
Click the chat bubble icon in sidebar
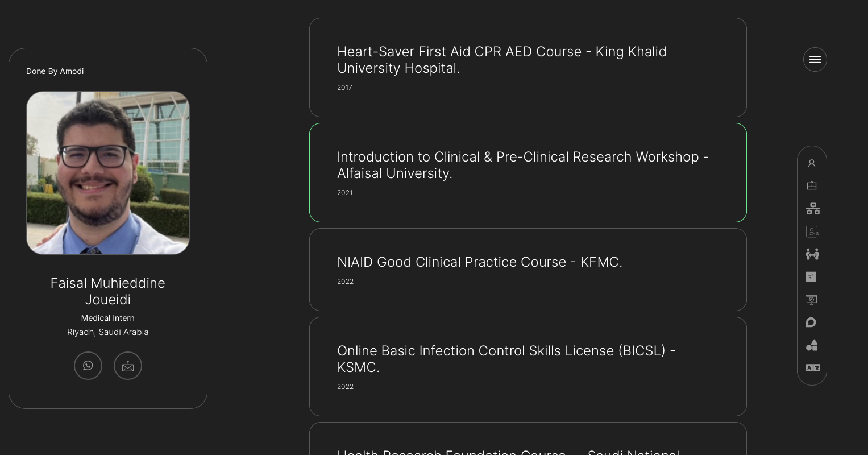pos(812,322)
